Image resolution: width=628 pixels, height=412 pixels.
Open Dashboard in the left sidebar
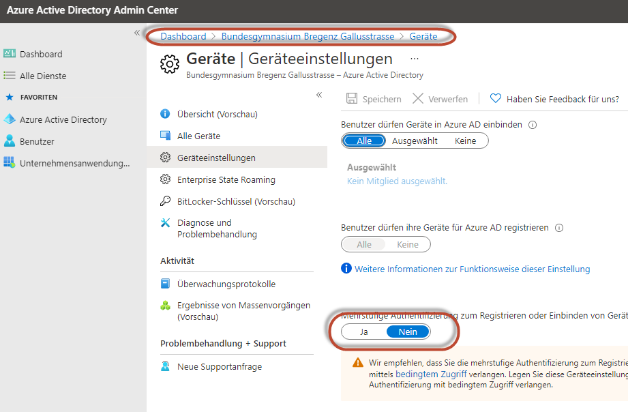(x=40, y=54)
